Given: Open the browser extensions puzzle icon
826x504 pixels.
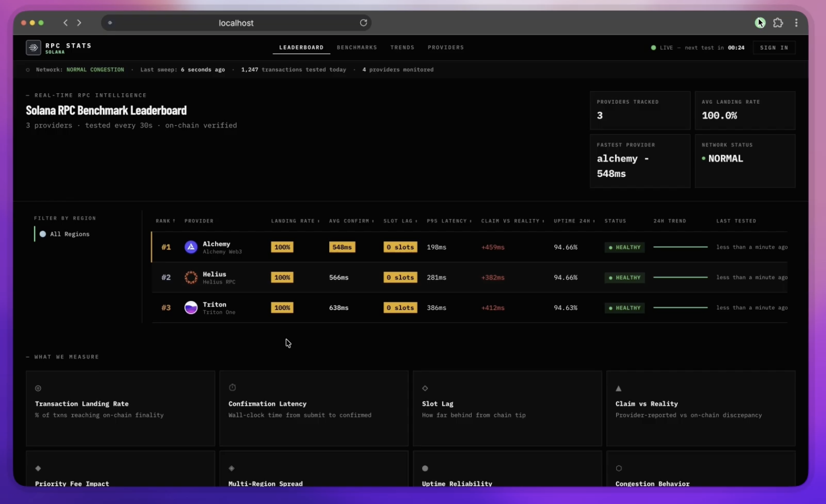Looking at the screenshot, I should 778,23.
